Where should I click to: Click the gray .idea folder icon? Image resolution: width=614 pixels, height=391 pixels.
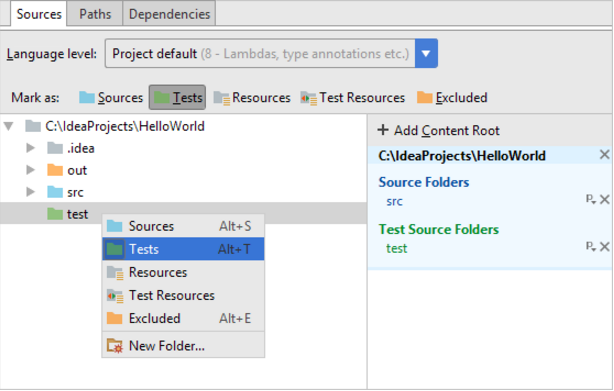pyautogui.click(x=55, y=148)
